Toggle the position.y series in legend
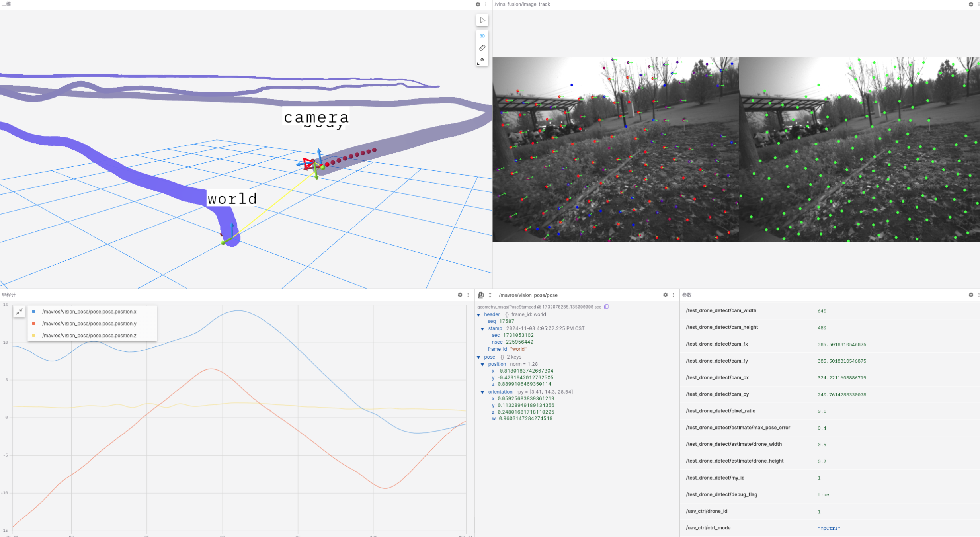This screenshot has width=980, height=537. coord(89,324)
